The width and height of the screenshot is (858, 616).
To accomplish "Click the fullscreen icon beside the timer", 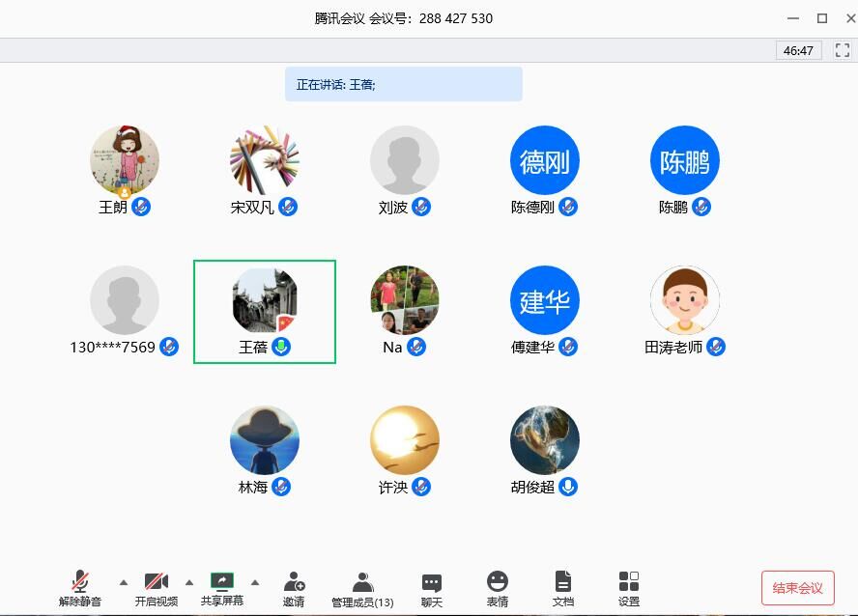I will [840, 50].
